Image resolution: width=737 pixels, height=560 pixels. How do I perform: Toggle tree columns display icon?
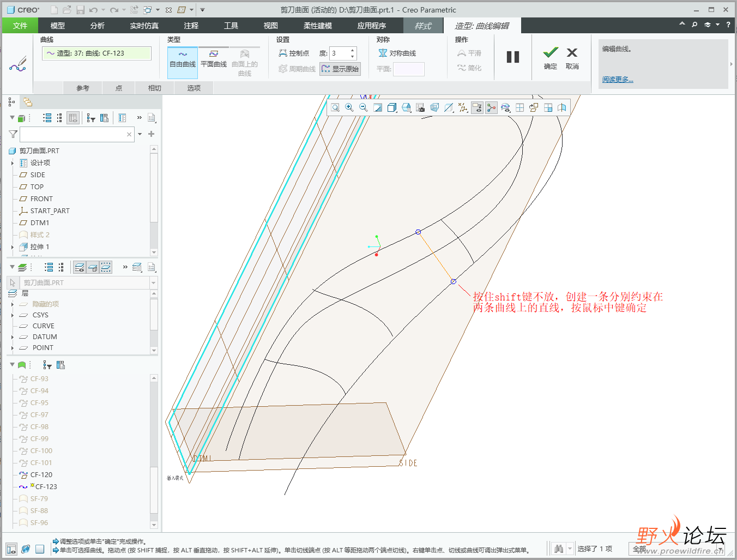click(x=73, y=118)
